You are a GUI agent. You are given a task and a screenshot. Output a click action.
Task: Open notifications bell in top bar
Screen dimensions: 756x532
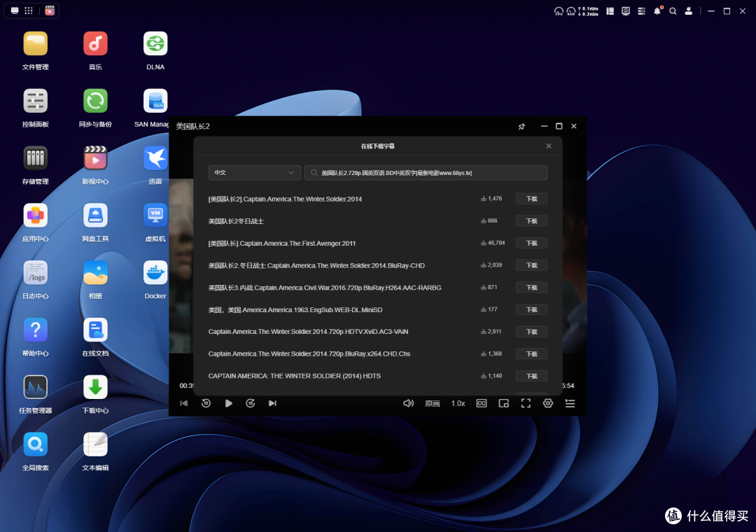pyautogui.click(x=657, y=10)
